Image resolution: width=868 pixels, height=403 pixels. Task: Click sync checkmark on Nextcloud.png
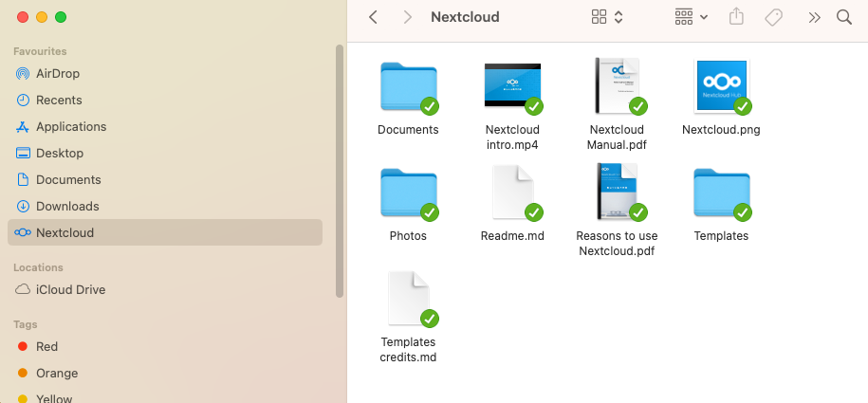(743, 106)
